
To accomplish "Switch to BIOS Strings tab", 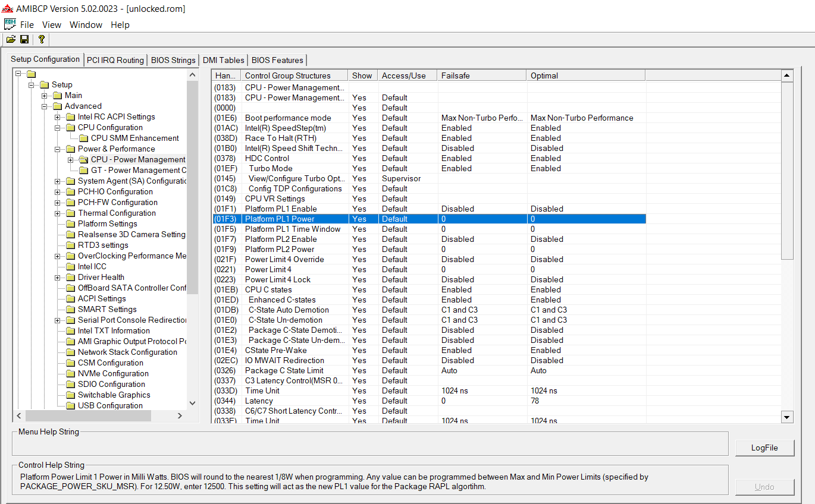I will point(173,60).
